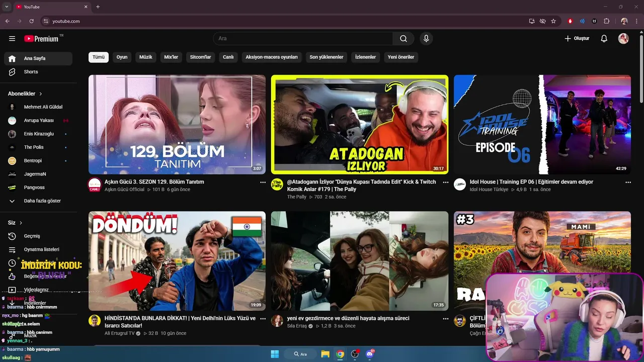
Task: Open The Pally channel avatar
Action: coord(277,185)
